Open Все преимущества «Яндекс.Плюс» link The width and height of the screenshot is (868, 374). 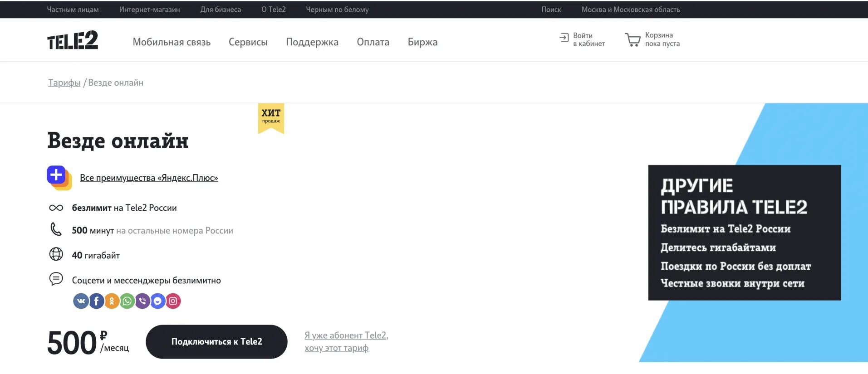(149, 178)
